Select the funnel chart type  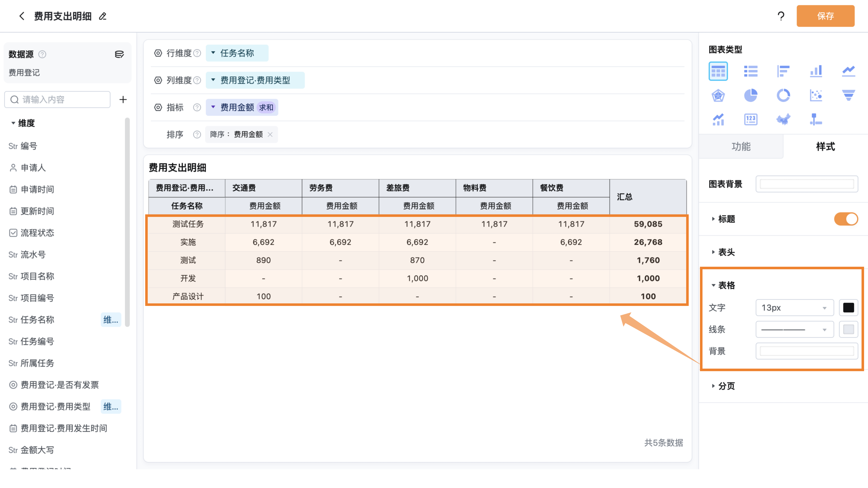click(848, 95)
